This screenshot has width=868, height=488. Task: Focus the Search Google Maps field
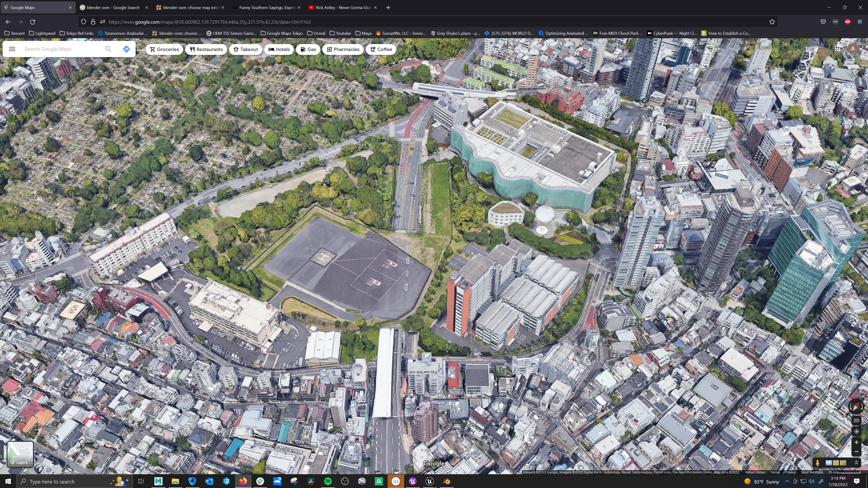62,49
